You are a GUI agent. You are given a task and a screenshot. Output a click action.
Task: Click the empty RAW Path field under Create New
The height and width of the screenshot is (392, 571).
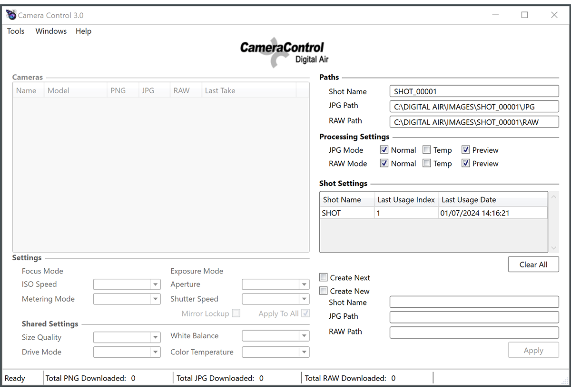click(x=474, y=333)
